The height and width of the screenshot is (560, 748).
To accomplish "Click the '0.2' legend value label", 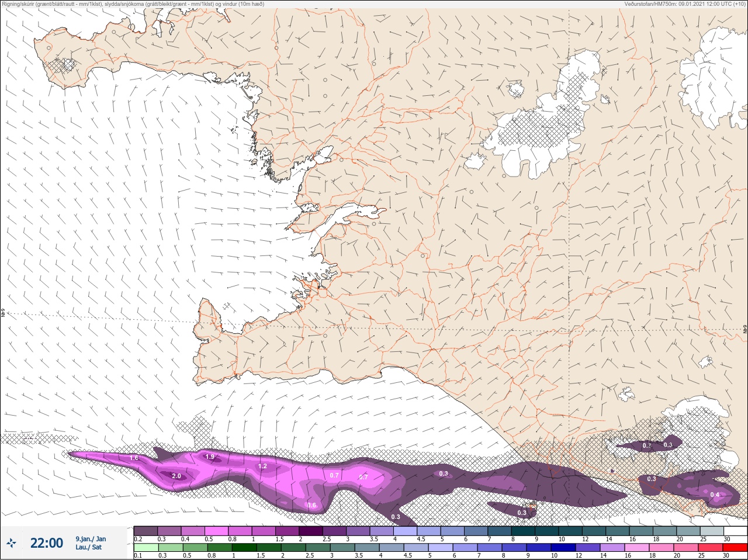I will click(138, 539).
